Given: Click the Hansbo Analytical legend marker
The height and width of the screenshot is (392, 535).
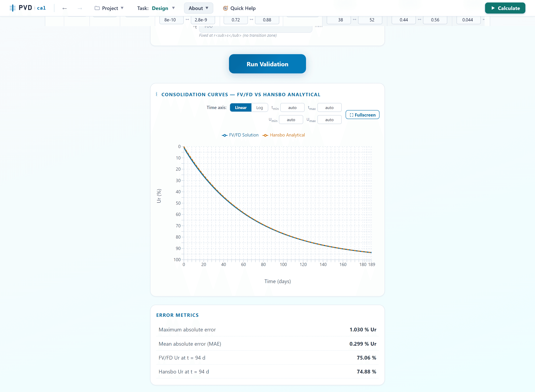Looking at the screenshot, I should click(x=265, y=135).
